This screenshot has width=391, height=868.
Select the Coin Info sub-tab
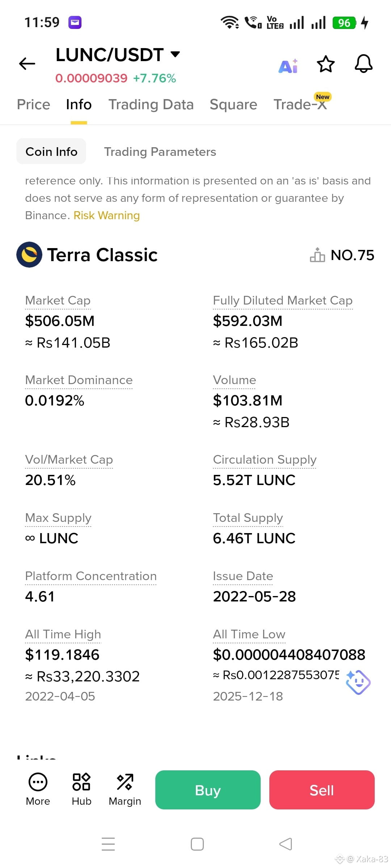click(51, 152)
